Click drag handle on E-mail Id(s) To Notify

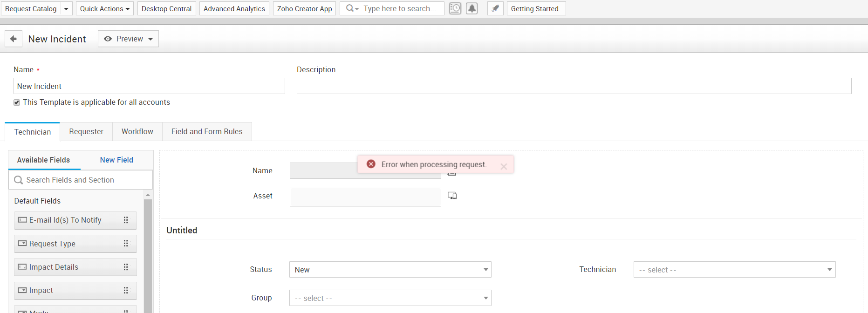pyautogui.click(x=126, y=220)
